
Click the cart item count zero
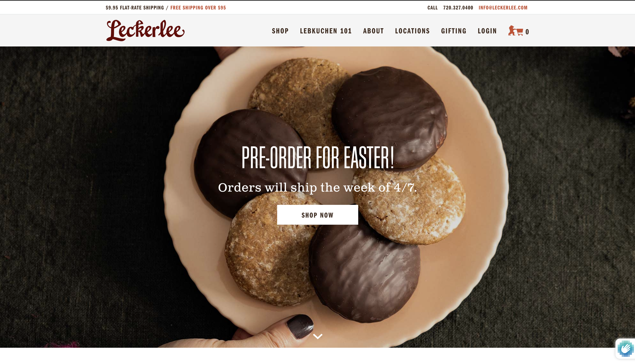click(x=527, y=32)
